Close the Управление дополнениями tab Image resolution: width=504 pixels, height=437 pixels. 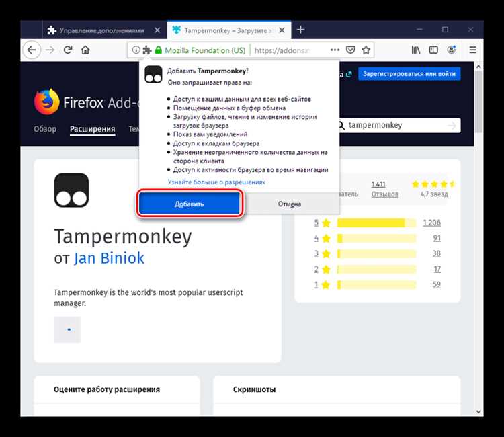[x=157, y=30]
